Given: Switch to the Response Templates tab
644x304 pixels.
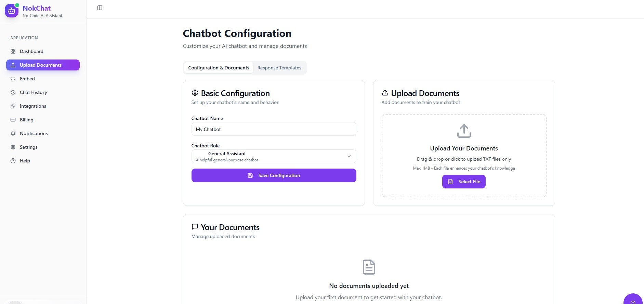Looking at the screenshot, I should 279,68.
